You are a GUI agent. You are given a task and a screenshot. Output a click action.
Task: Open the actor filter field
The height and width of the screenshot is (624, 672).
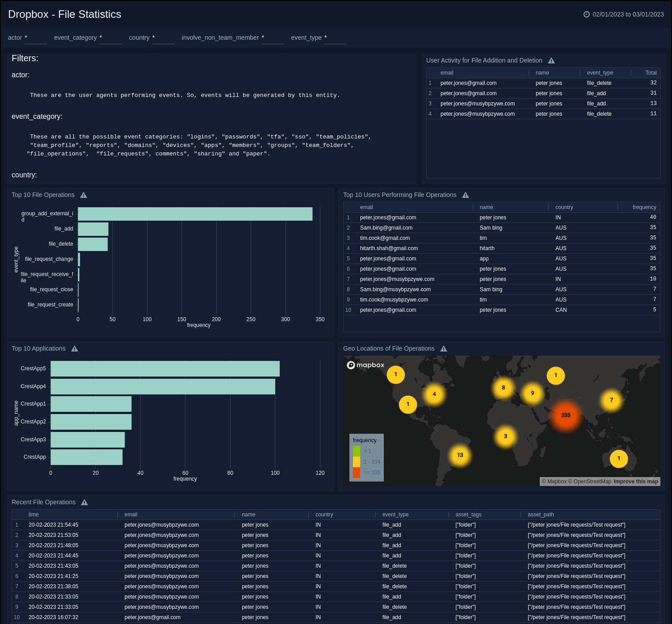(36, 40)
